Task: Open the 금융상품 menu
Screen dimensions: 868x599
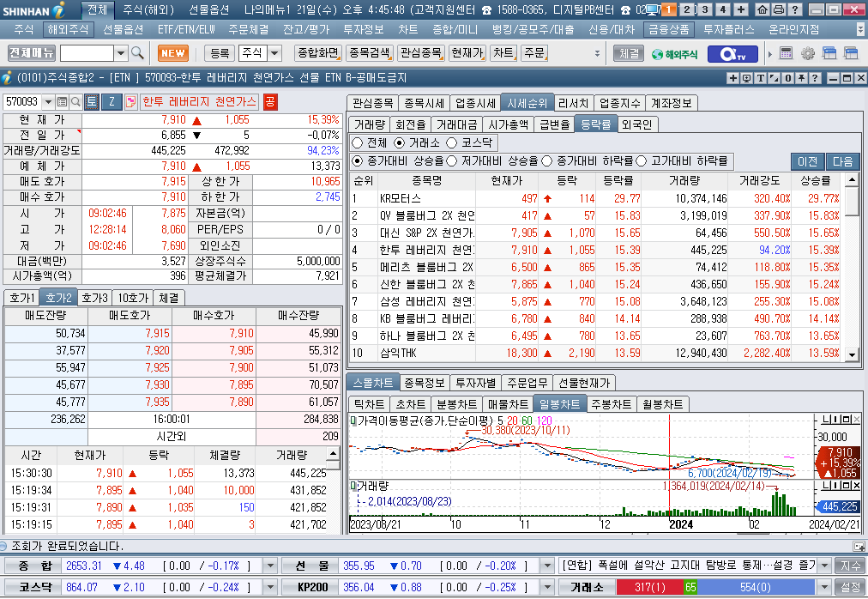Action: 669,29
